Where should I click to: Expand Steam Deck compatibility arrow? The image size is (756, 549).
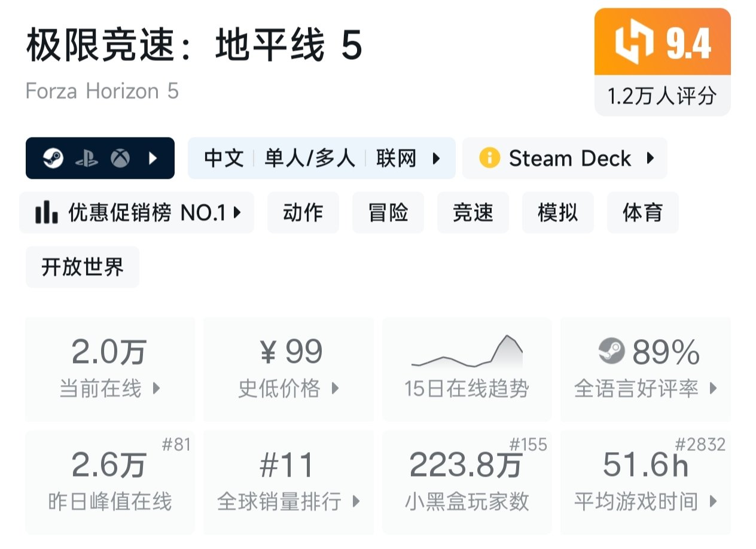pyautogui.click(x=651, y=158)
